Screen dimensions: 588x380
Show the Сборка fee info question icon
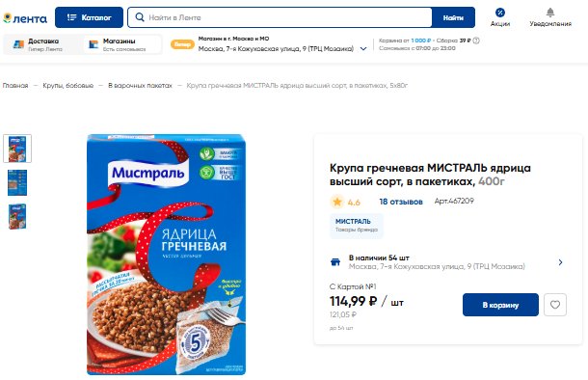coord(476,41)
